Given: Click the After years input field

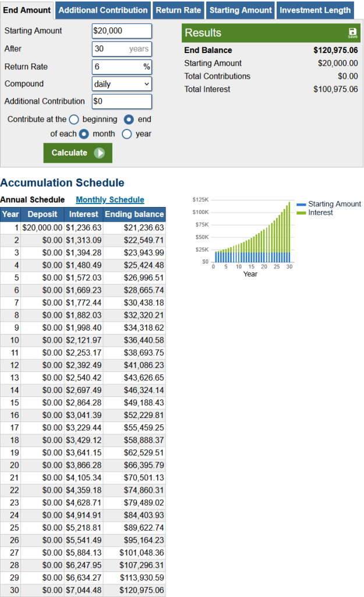Looking at the screenshot, I should click(122, 49).
